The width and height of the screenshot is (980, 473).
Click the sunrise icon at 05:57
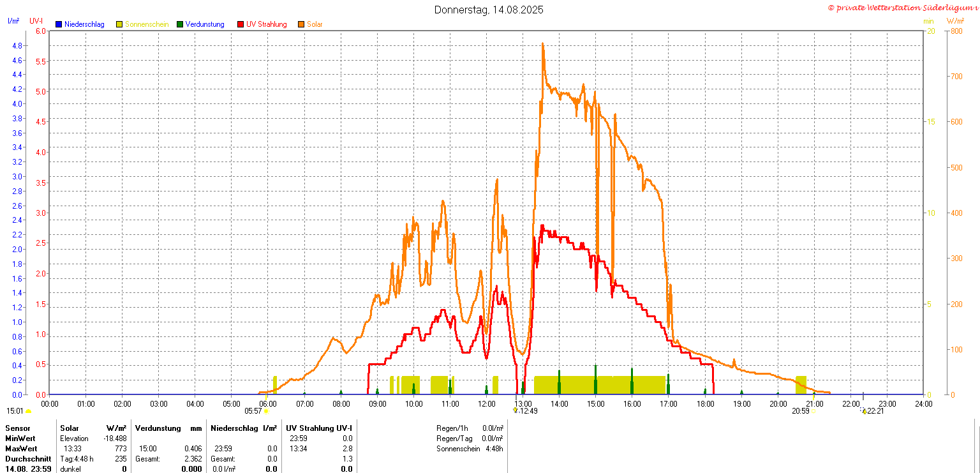point(266,411)
